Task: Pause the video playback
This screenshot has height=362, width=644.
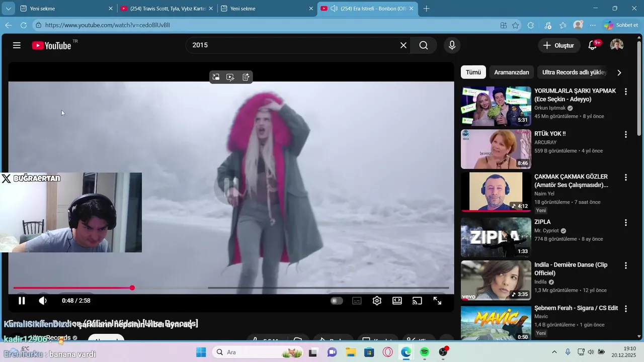Action: coord(22,301)
